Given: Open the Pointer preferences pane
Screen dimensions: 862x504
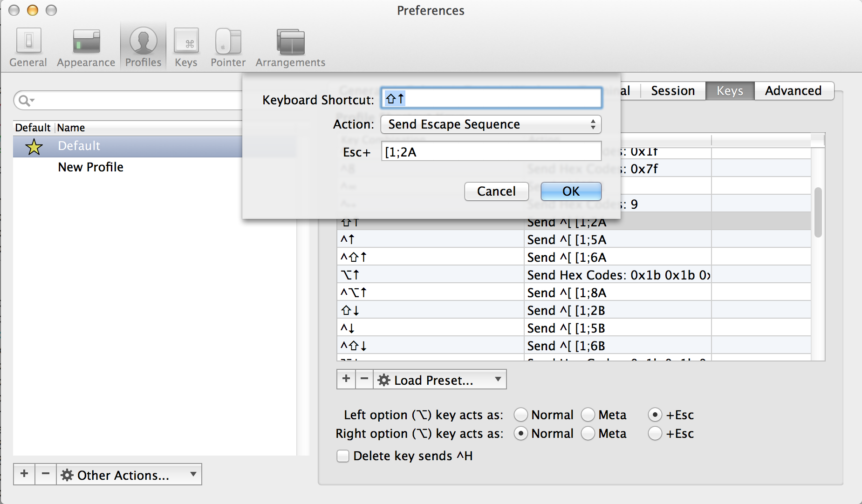Looking at the screenshot, I should (x=228, y=48).
